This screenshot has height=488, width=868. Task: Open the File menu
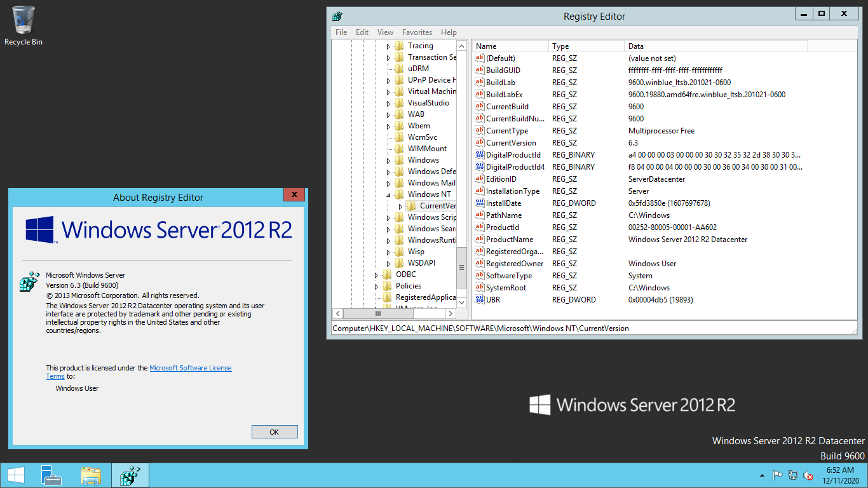(x=341, y=32)
